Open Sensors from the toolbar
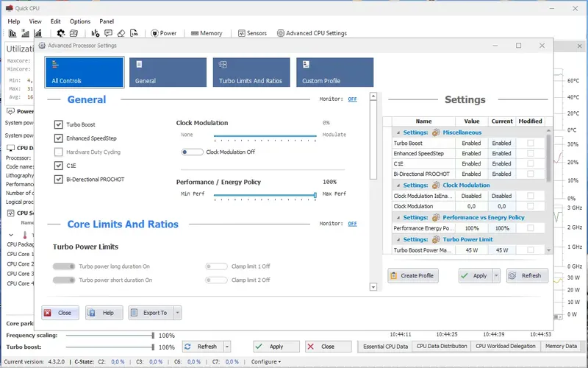This screenshot has width=588, height=368. pos(252,33)
